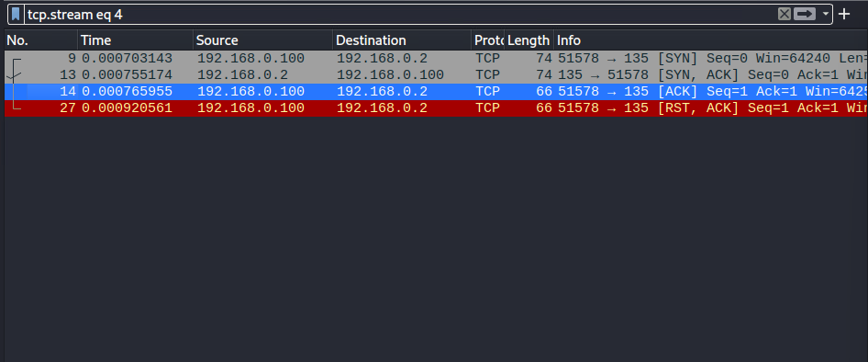868x362 pixels.
Task: Click length 74 in packet 9
Action: 544,59
